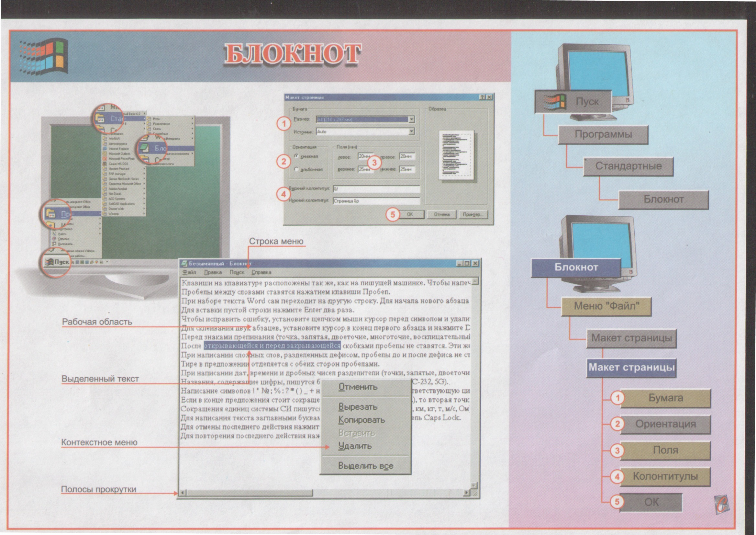This screenshot has width=756, height=535.
Task: Click Notepad horizontal scrollbar left arrow
Action: coord(183,493)
